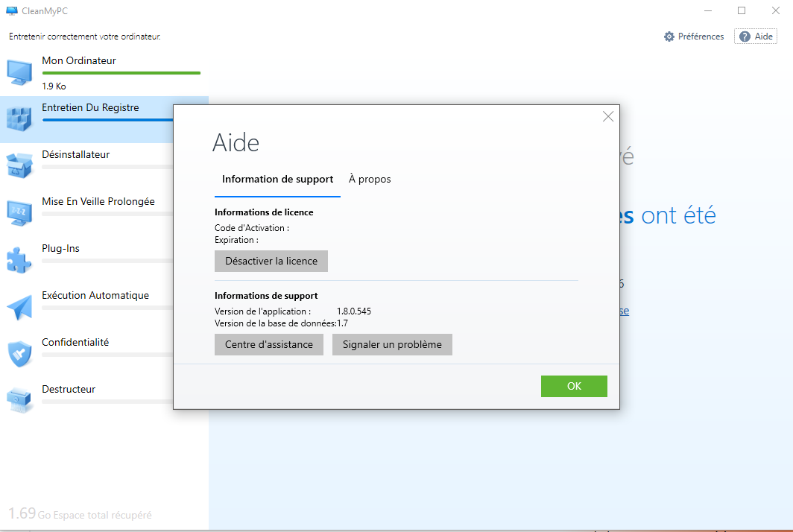This screenshot has height=532, width=793.
Task: Click the CleanMyPC title bar logo
Action: [12, 10]
